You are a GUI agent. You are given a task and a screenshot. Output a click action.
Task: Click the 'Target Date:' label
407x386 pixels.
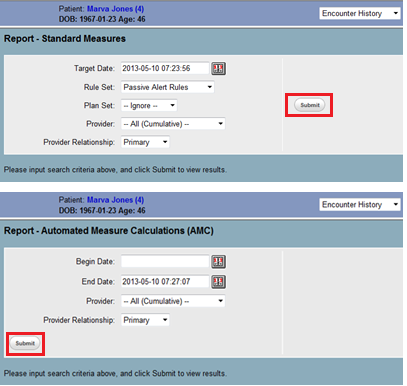(x=94, y=69)
